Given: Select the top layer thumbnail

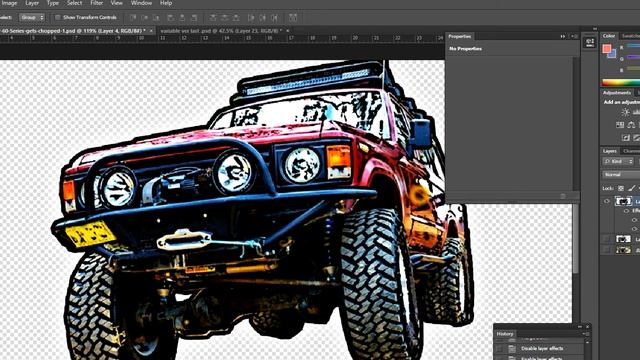Looking at the screenshot, I should (x=623, y=201).
